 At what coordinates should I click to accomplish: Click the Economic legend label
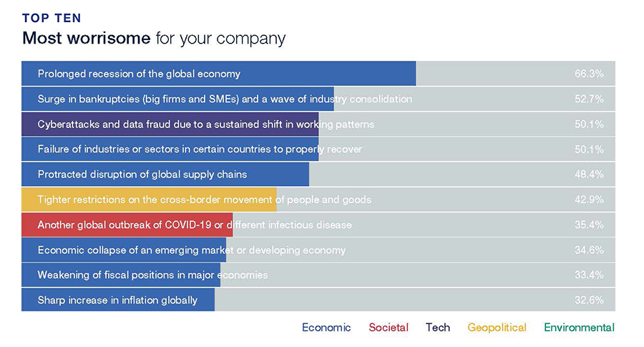[x=326, y=327]
